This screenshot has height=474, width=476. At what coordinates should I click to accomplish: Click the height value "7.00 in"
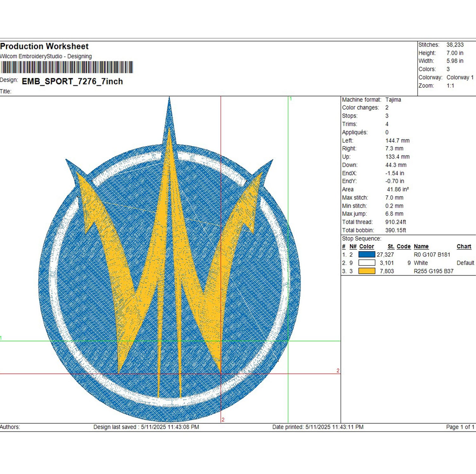[x=455, y=53]
